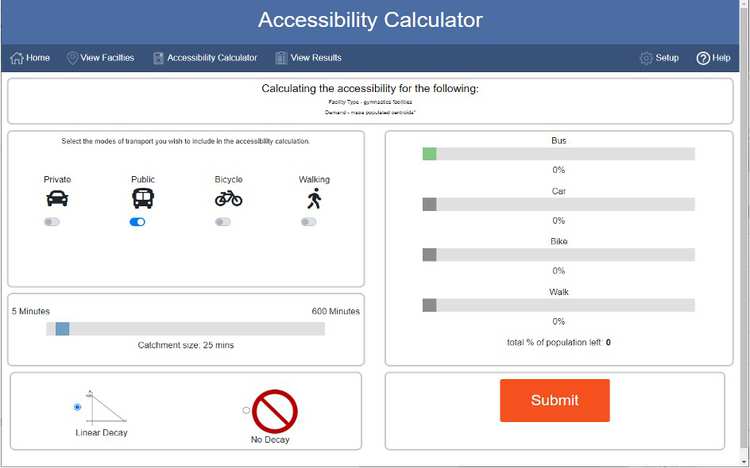This screenshot has width=750, height=468.
Task: Enable the Bicycle transport toggle
Action: click(x=223, y=222)
